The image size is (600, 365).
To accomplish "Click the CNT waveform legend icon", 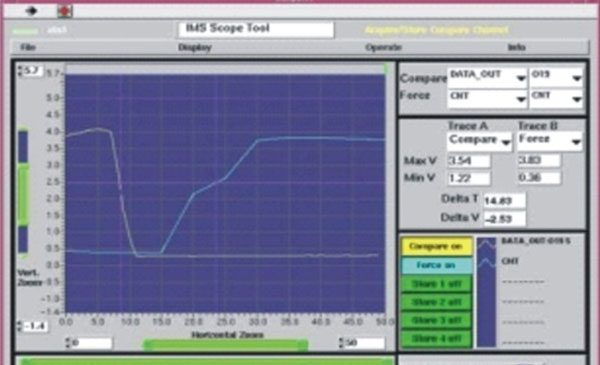I will point(486,262).
